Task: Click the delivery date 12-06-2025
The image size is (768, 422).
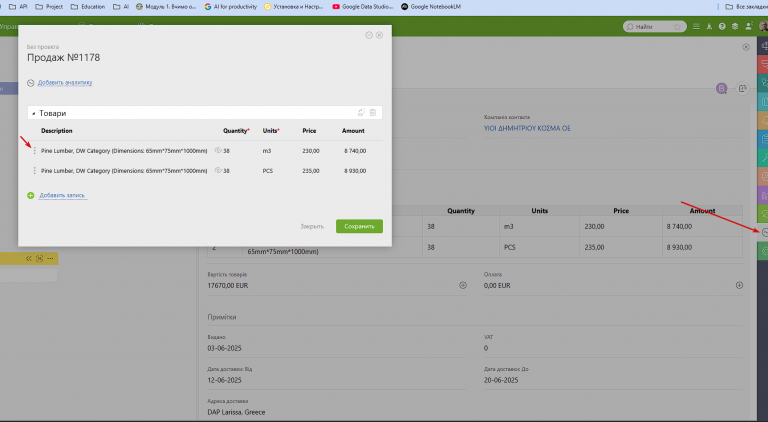Action: point(224,380)
